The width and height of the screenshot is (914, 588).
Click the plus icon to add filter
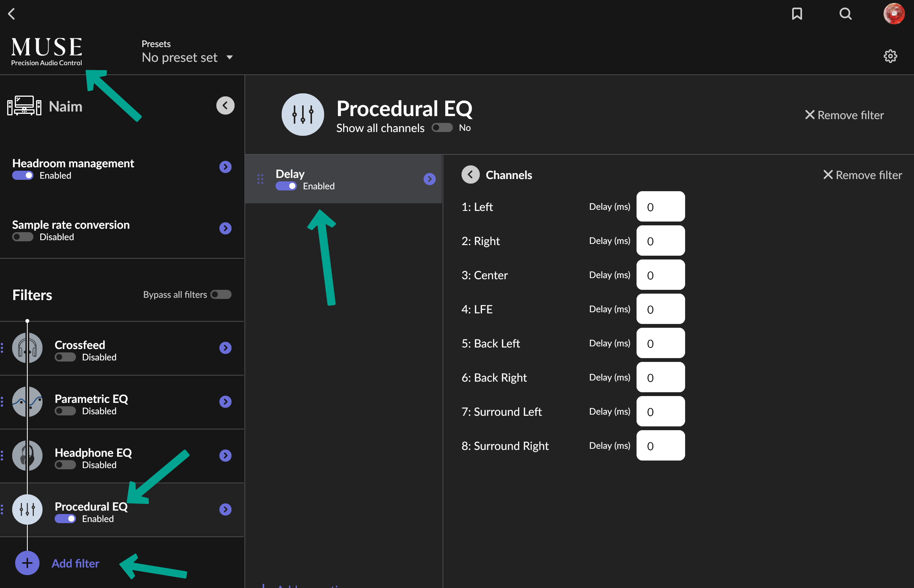27,563
